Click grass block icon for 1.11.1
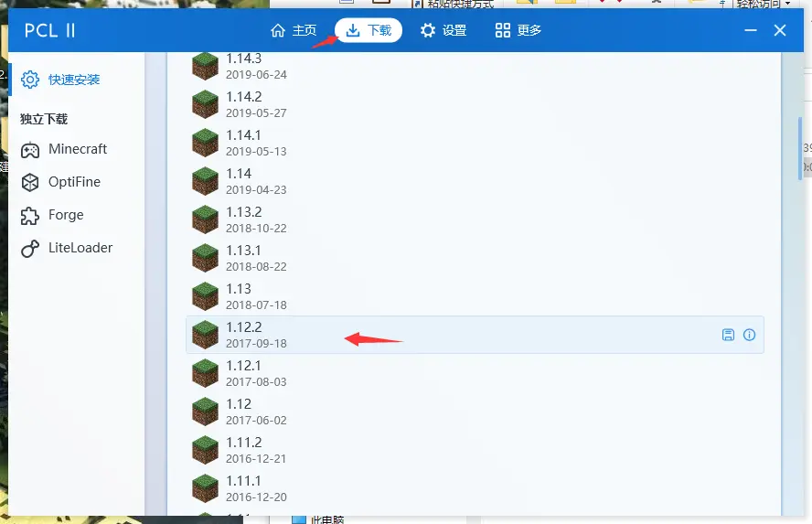The image size is (812, 524). tap(205, 488)
